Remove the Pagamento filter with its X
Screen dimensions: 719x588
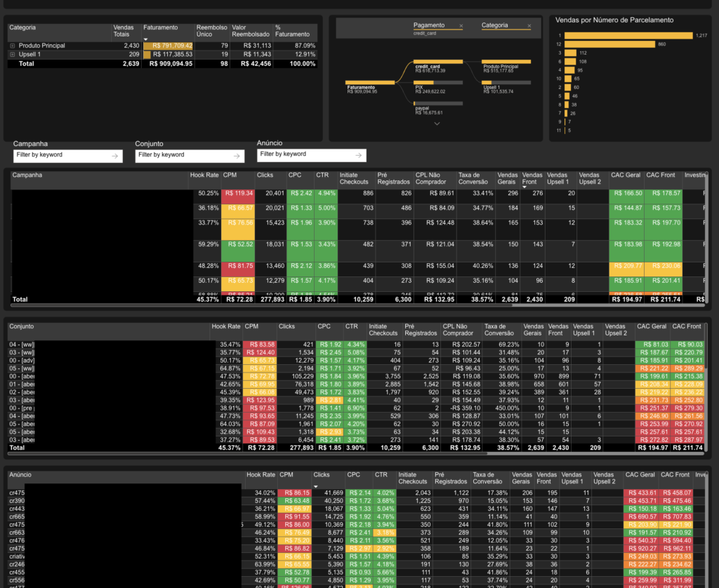pyautogui.click(x=461, y=26)
